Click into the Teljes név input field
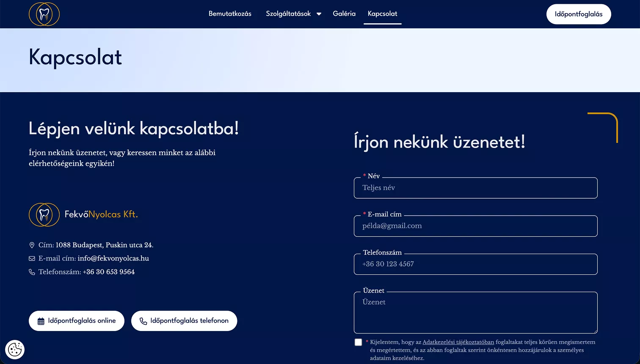Screen dimensions: 640x364 coord(475,188)
